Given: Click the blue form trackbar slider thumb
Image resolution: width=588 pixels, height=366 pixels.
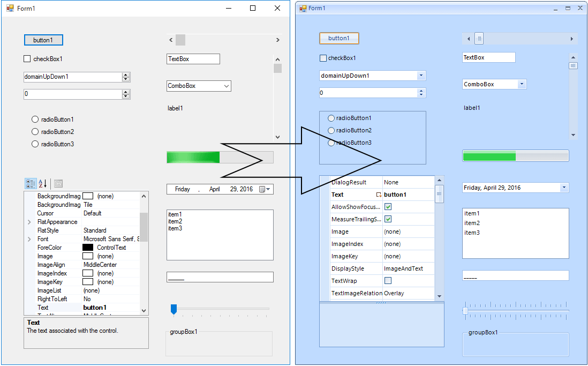Looking at the screenshot, I should pos(465,311).
